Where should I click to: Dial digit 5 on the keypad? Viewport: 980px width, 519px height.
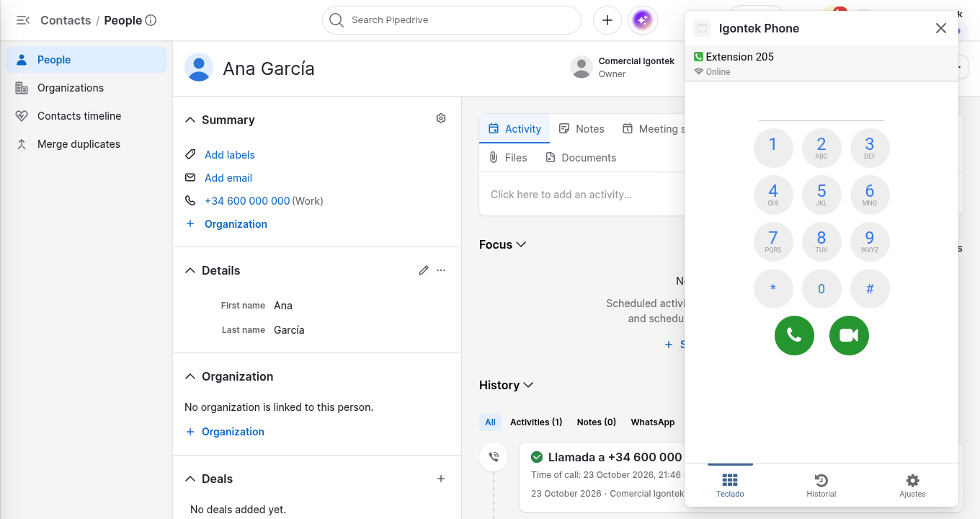click(821, 195)
